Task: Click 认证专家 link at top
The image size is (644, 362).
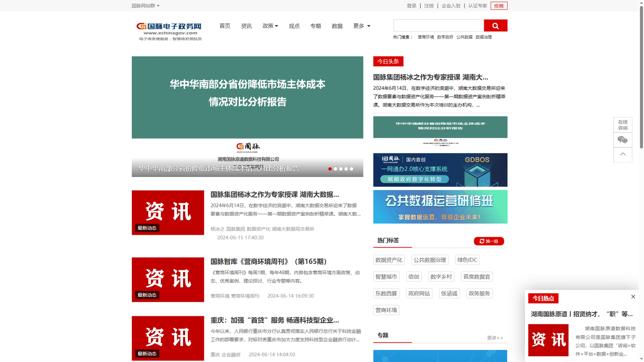Action: click(478, 6)
